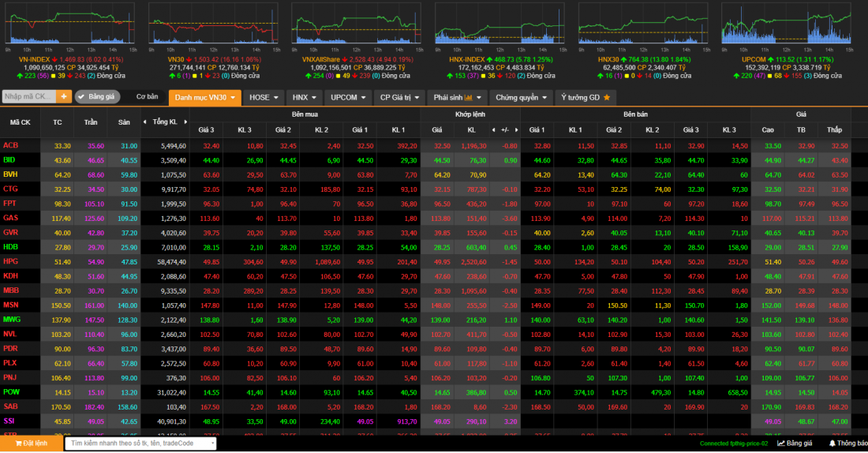Click the Nhập mã CK input field
This screenshot has width=868, height=453.
pyautogui.click(x=28, y=97)
